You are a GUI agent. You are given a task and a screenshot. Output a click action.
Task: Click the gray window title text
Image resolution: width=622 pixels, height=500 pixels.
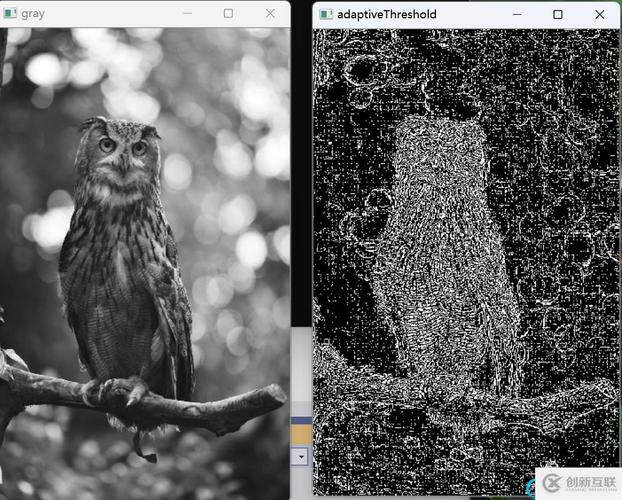click(x=32, y=14)
